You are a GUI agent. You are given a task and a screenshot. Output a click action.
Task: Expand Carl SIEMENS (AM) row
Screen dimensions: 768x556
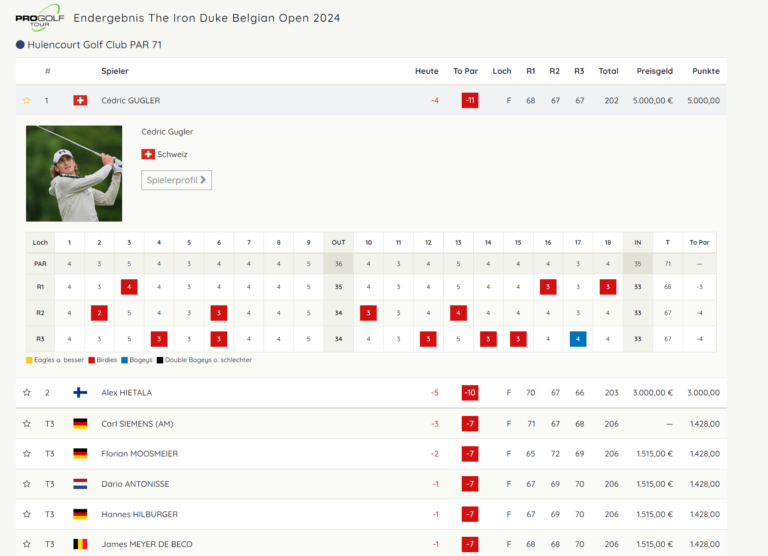click(x=371, y=424)
